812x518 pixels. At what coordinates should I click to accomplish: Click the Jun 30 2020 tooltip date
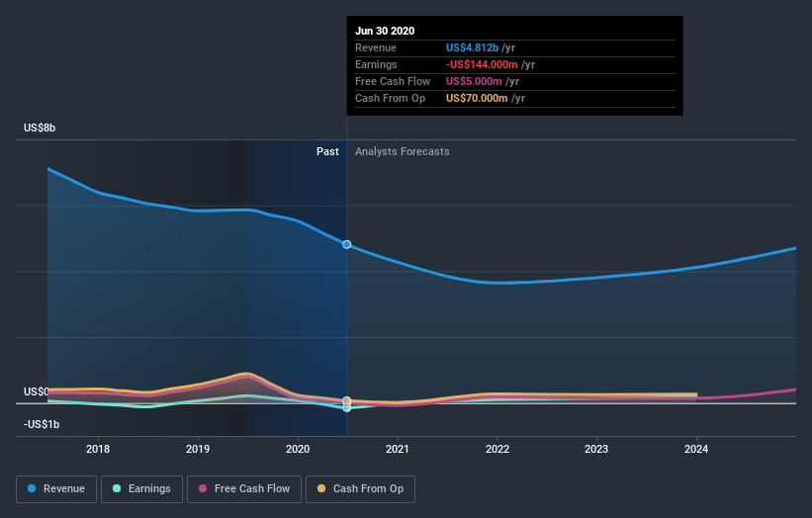[x=385, y=31]
